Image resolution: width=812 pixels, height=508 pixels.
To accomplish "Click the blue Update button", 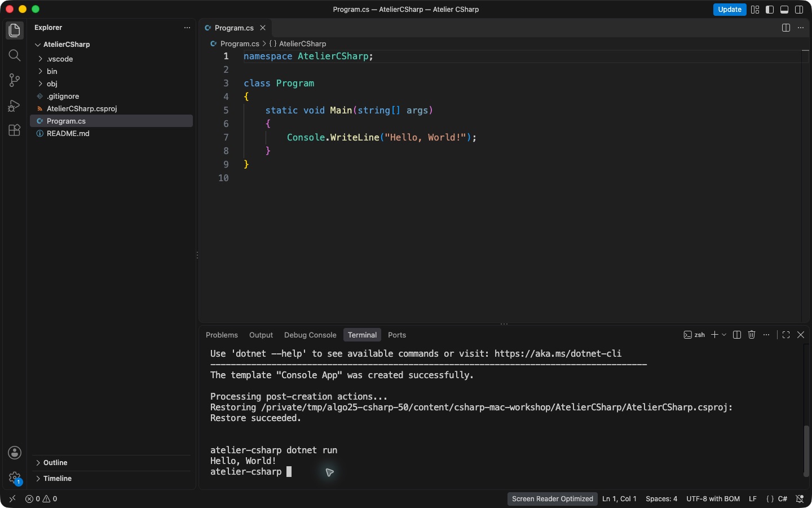I will coord(730,10).
